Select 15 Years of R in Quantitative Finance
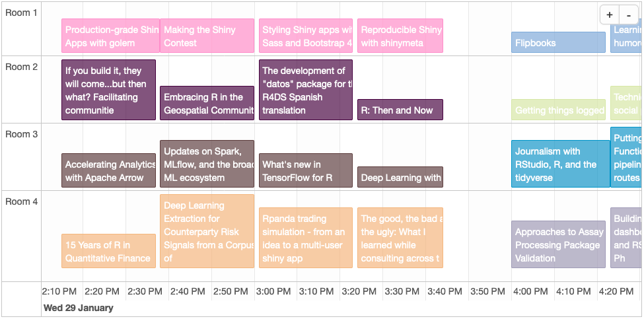The height and width of the screenshot is (319, 644). coord(108,251)
